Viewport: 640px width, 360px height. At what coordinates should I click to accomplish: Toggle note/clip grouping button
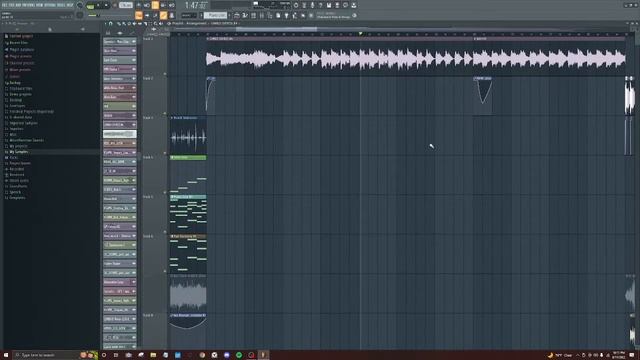pos(163,16)
